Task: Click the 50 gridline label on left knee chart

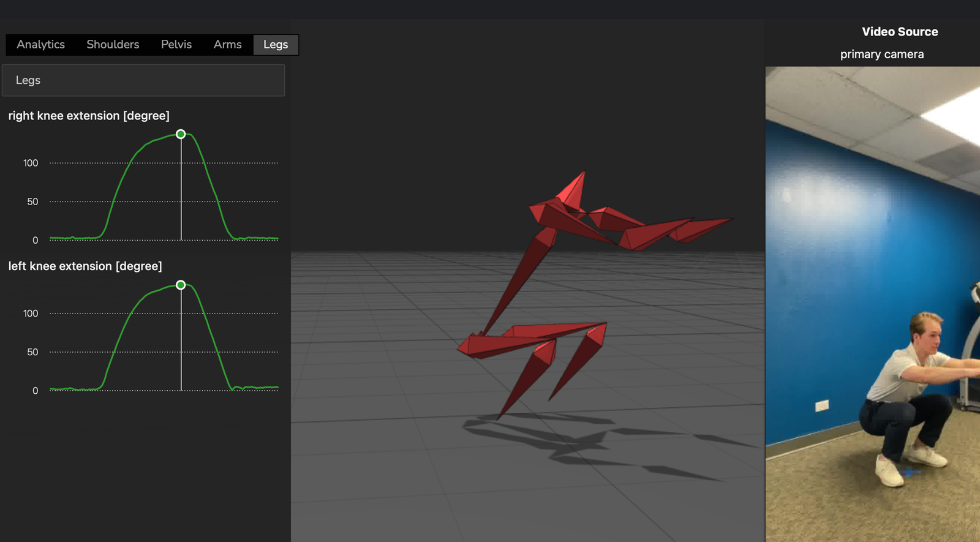Action: coord(32,352)
